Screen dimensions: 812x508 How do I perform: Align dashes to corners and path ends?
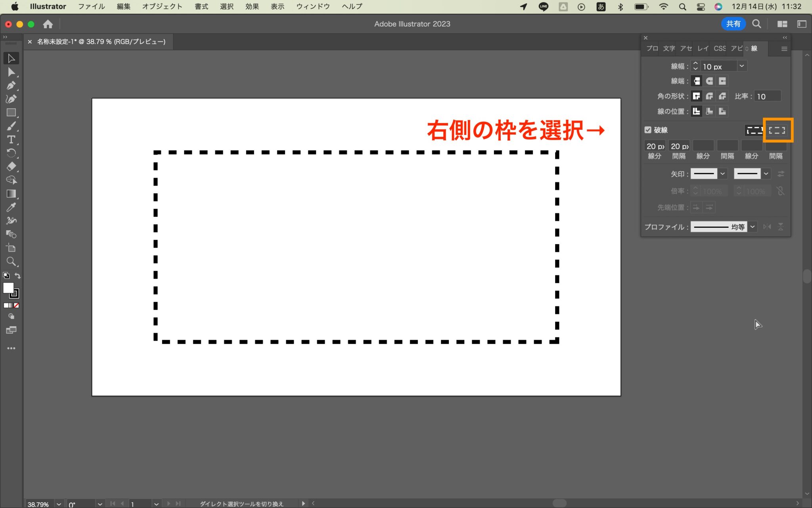click(777, 130)
